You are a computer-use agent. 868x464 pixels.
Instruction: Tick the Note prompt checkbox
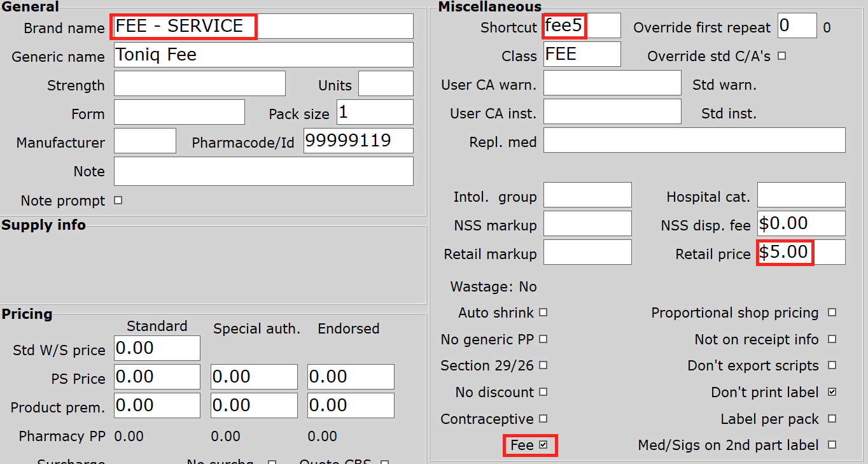point(118,200)
